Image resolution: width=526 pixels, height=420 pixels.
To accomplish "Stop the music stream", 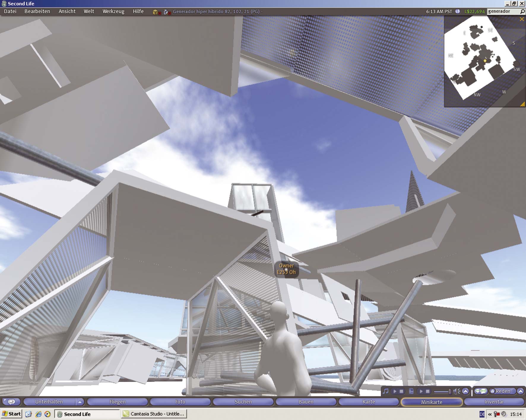I will (401, 391).
